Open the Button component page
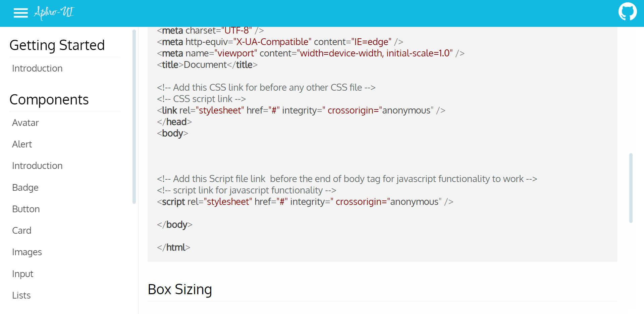Image resolution: width=644 pixels, height=314 pixels. tap(26, 209)
